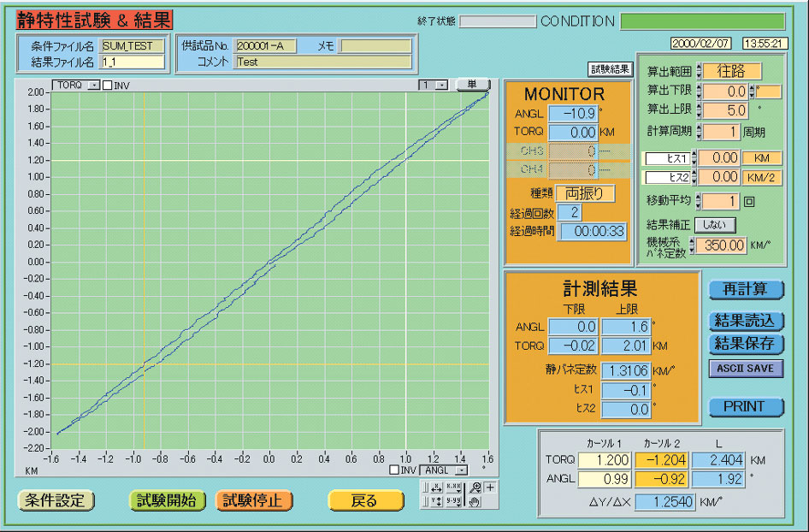Click the 終了状態 status indicator
Viewport: 809px width, 532px height.
498,21
